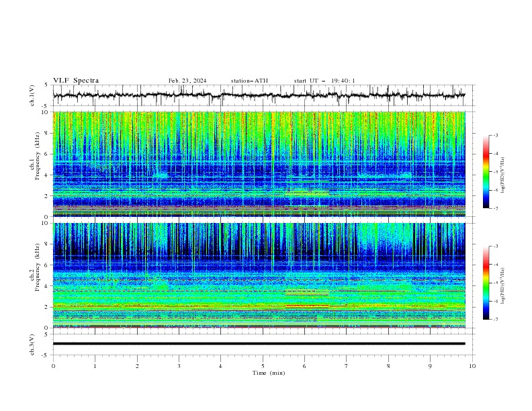532x411 pixels.
Task: Select the upper color bar's log(PSD) label
Action: pos(503,175)
